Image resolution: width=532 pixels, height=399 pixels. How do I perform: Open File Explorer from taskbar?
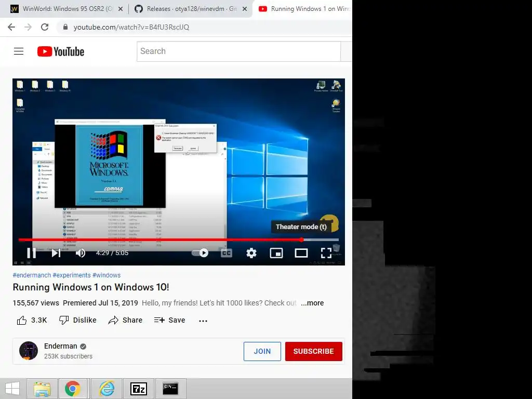42,389
